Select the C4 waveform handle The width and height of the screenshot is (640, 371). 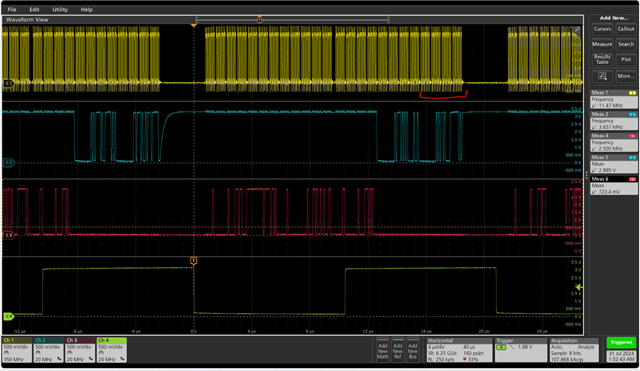(8, 316)
